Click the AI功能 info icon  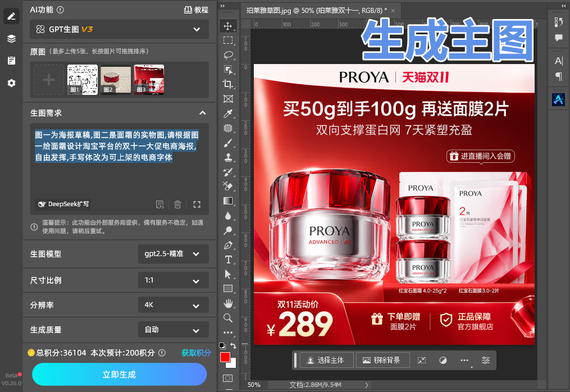point(61,10)
